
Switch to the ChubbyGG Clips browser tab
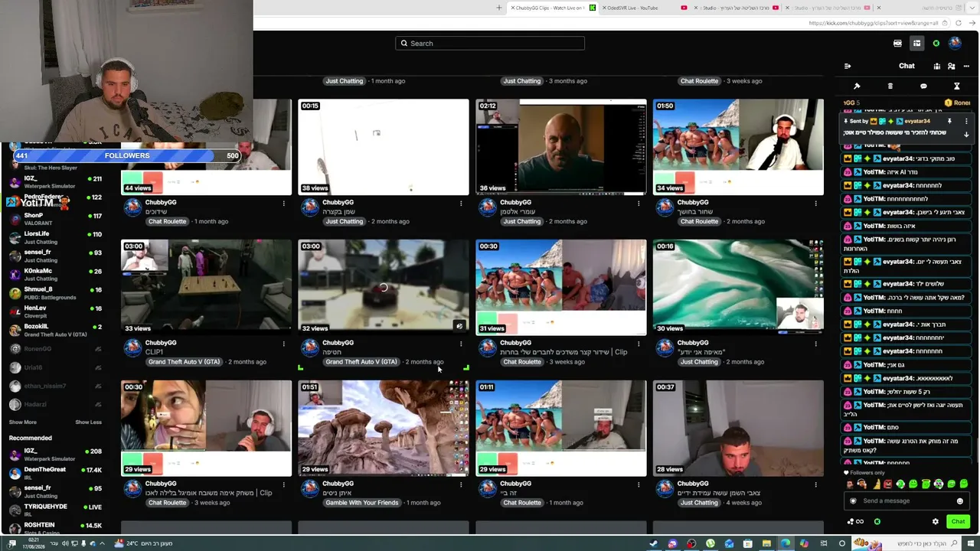pos(551,8)
